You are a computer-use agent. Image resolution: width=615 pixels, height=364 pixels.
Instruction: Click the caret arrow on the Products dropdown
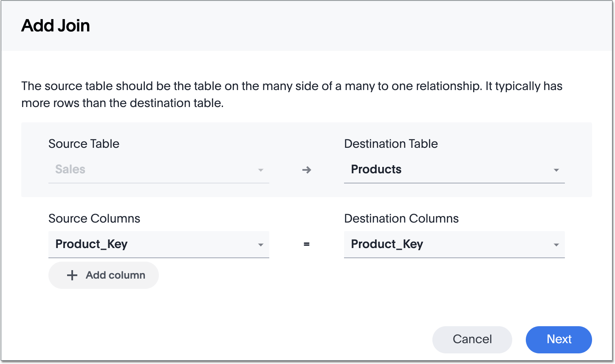556,170
